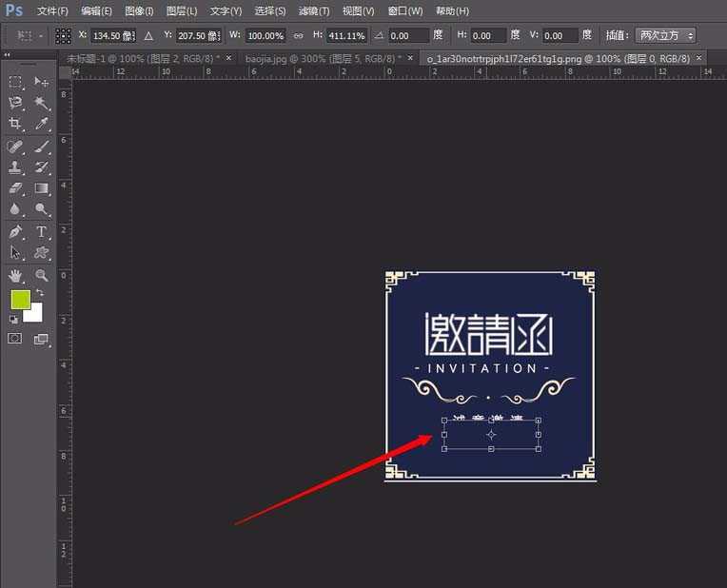Click the W width percentage field
This screenshot has width=727, height=588.
pyautogui.click(x=265, y=35)
